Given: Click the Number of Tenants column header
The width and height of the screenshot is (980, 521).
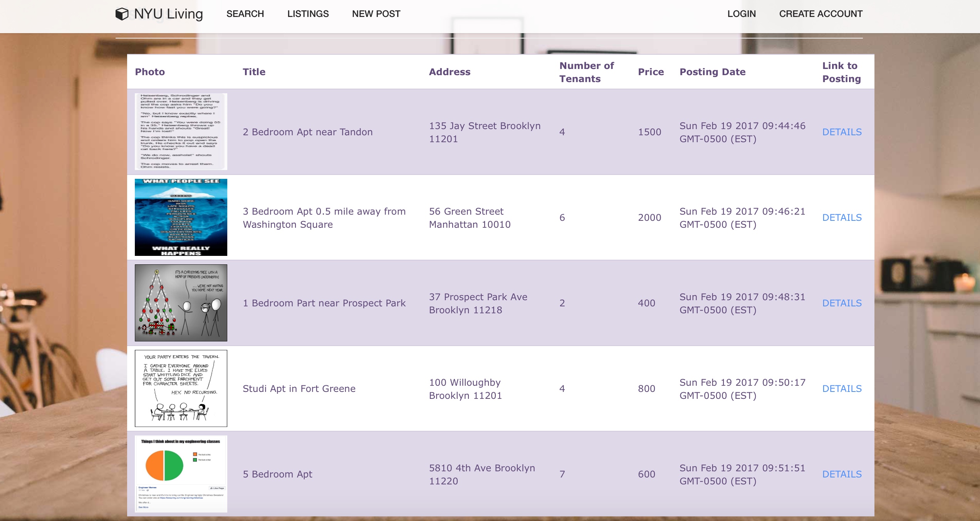Looking at the screenshot, I should tap(586, 72).
